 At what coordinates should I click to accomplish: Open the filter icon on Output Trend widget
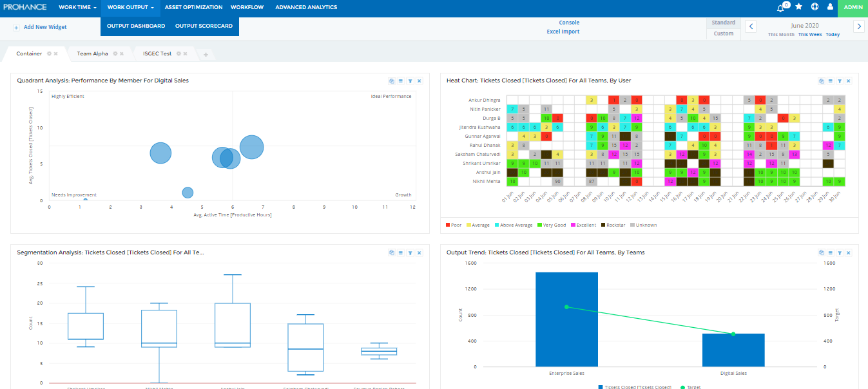839,252
